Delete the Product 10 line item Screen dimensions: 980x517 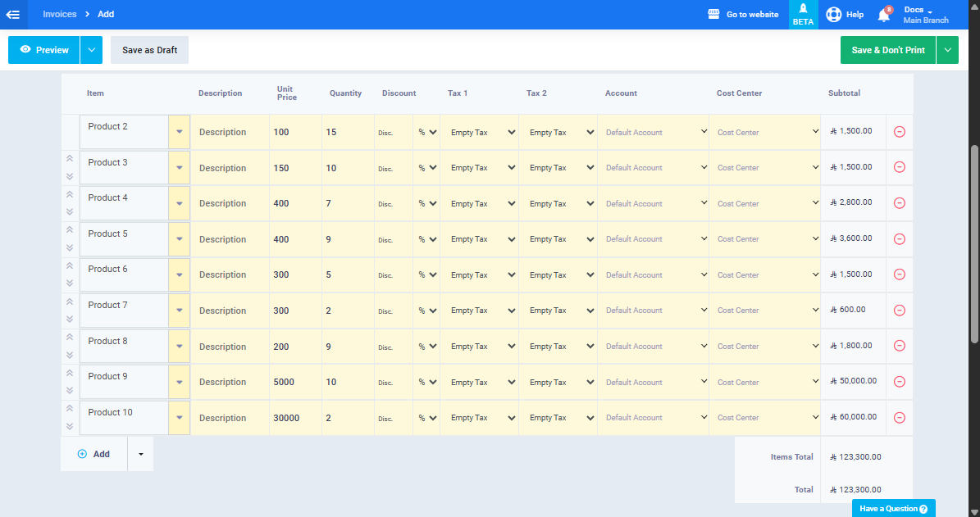pyautogui.click(x=899, y=418)
